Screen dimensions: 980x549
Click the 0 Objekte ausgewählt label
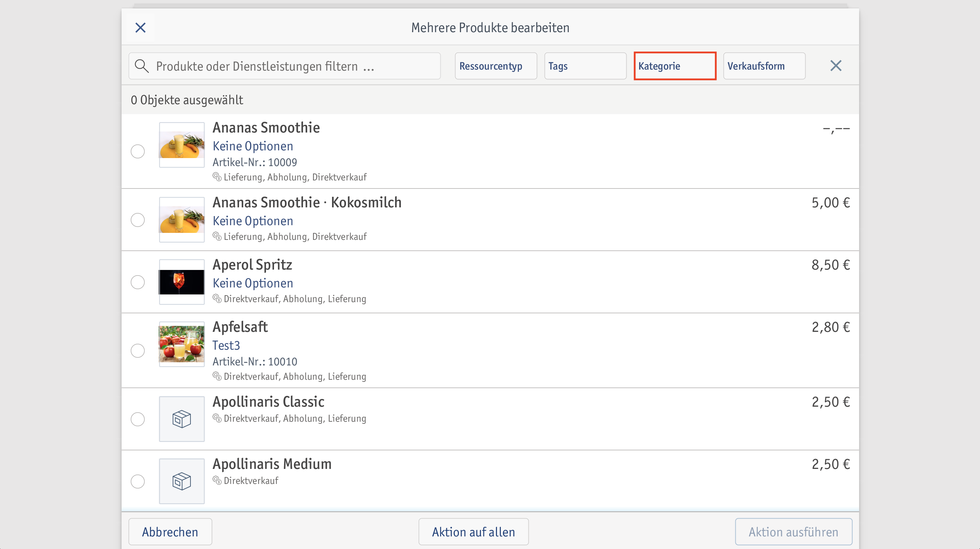[x=187, y=100]
